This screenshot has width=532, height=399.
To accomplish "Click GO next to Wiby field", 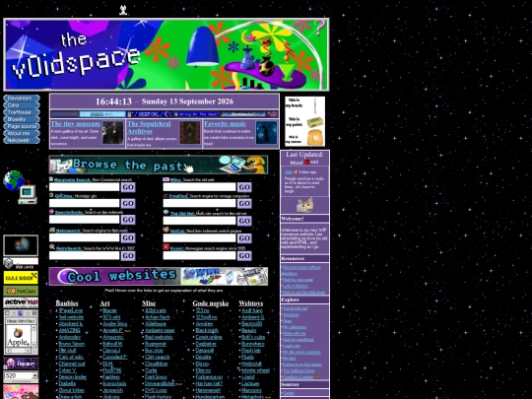I will pyautogui.click(x=244, y=187).
